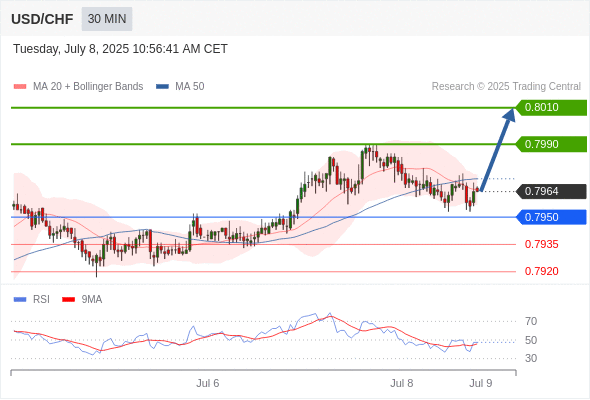Click the 9MA legend label
Screen dimensions: 590x400
92,300
